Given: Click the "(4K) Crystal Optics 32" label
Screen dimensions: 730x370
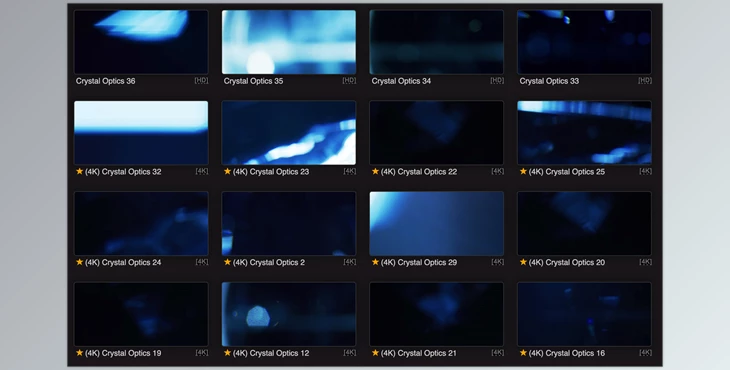Looking at the screenshot, I should tap(123, 172).
